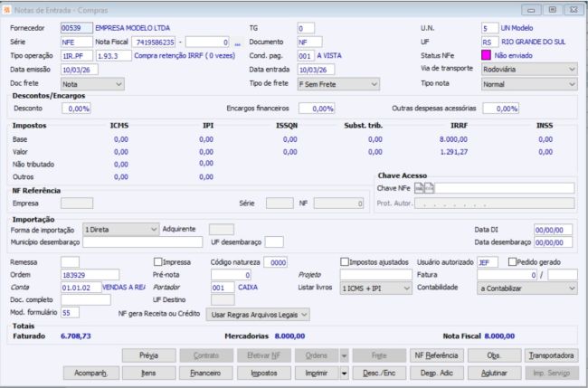588x388 pixels.
Task: Open the Itens button
Action: click(x=149, y=373)
